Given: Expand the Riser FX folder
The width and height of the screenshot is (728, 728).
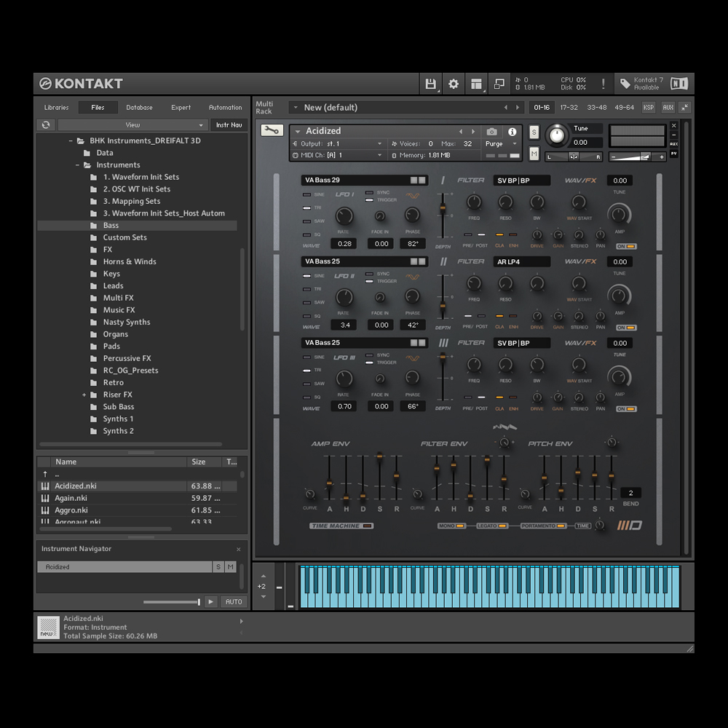Looking at the screenshot, I should pyautogui.click(x=84, y=395).
